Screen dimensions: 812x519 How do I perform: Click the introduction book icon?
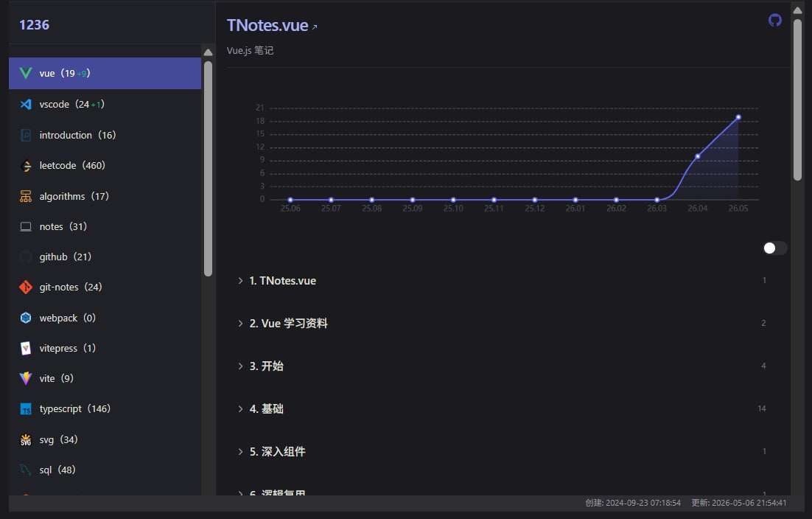pyautogui.click(x=25, y=135)
